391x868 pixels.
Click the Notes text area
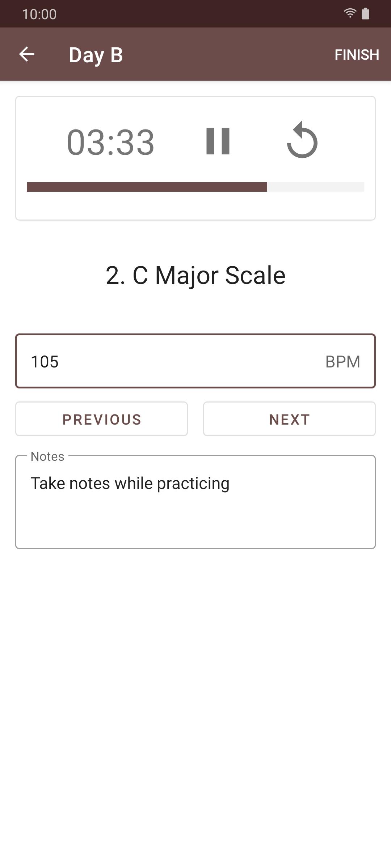pyautogui.click(x=195, y=514)
